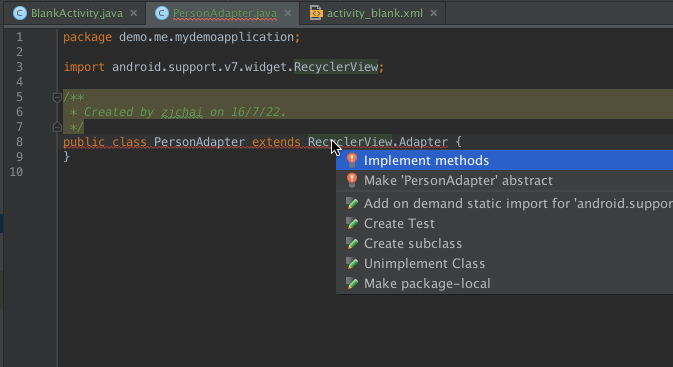The height and width of the screenshot is (367, 673).
Task: Click the fold end marker at line 7
Action: (x=57, y=127)
